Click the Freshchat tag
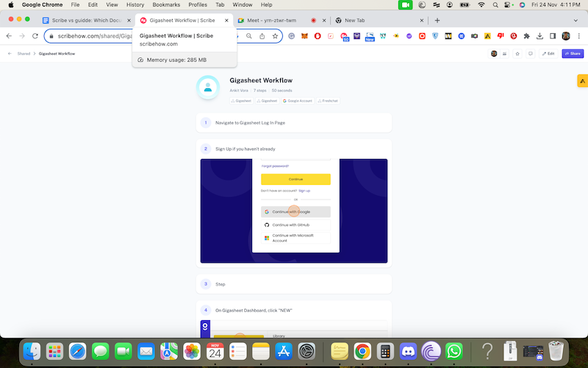 click(328, 101)
